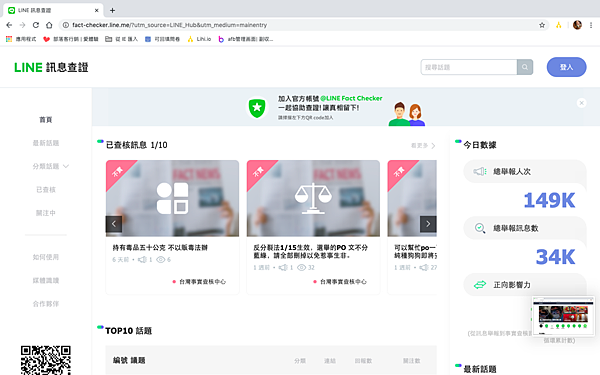
Task: Open the card image with grid icon
Action: [172, 198]
